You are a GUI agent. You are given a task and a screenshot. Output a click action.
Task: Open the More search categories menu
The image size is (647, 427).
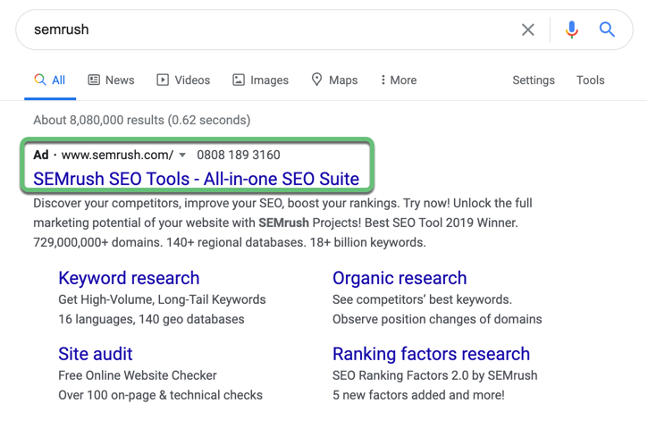[x=399, y=80]
